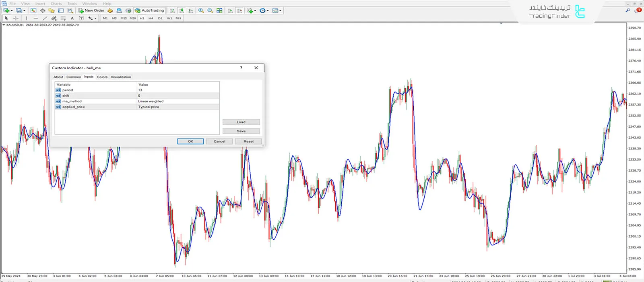This screenshot has height=282, width=644.
Task: Select the M15 timeframe button
Action: (x=123, y=18)
